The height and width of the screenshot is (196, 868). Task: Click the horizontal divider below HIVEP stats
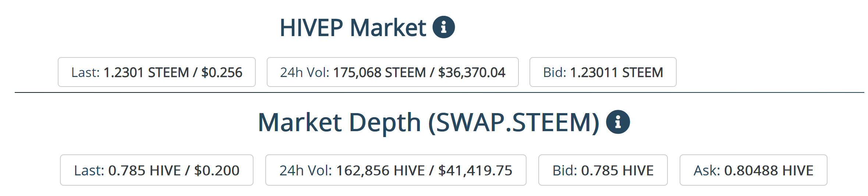[x=439, y=92]
